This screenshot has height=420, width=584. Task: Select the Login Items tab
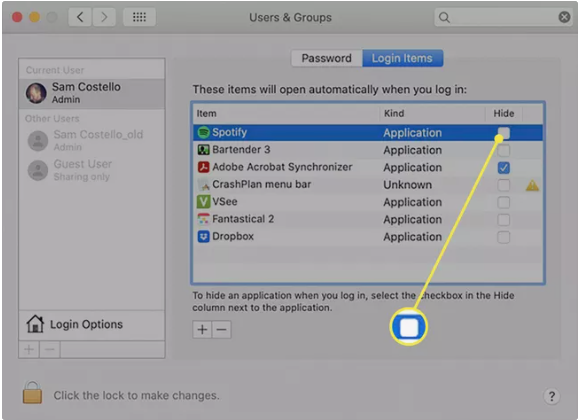point(402,58)
